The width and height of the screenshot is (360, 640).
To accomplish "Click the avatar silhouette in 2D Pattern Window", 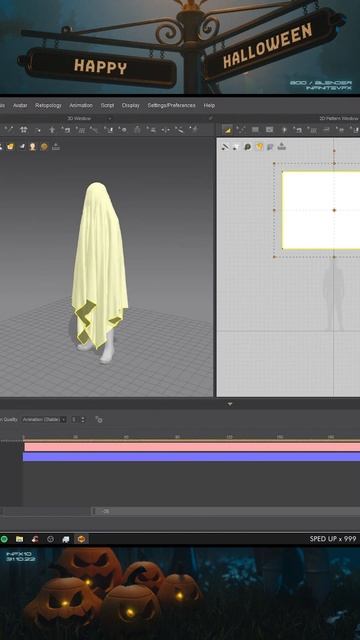I will point(333,295).
